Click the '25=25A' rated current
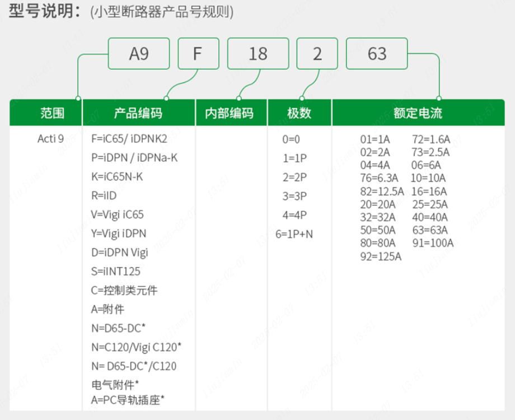This screenshot has height=420, width=515. (430, 204)
